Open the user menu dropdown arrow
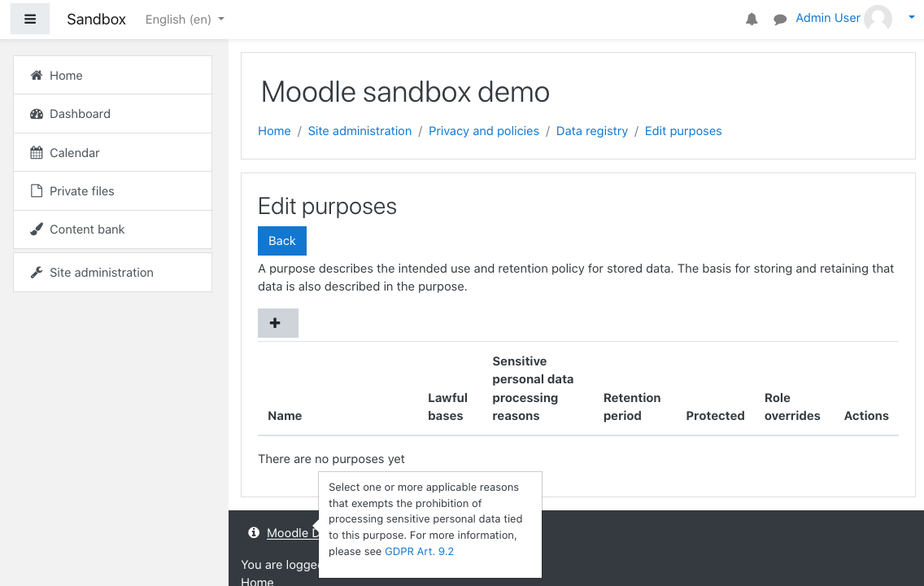 point(912,18)
